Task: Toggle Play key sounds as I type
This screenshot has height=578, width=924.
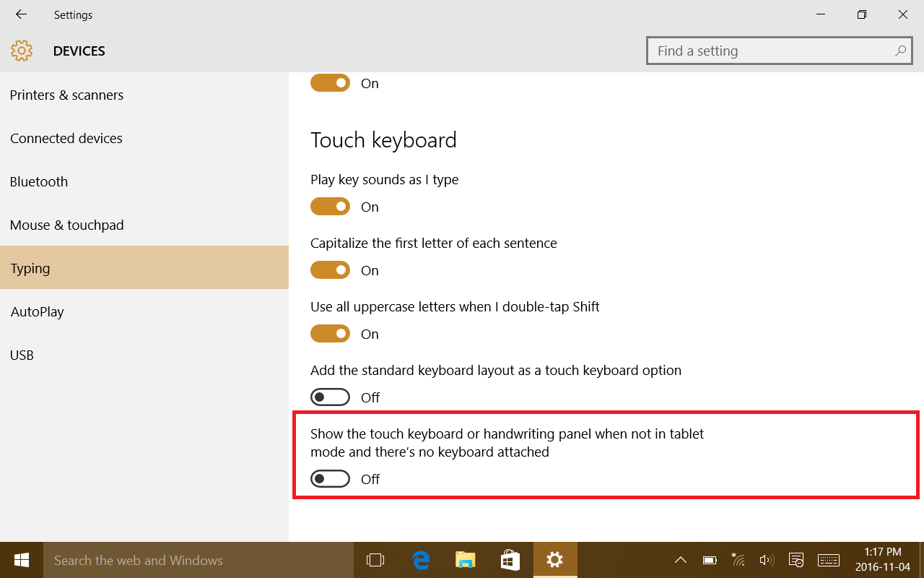Action: pos(330,207)
